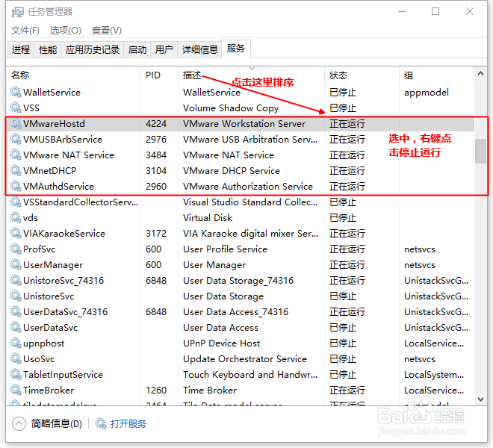Select the Update Orchestrator Service description
The height and width of the screenshot is (448, 493).
click(x=245, y=359)
